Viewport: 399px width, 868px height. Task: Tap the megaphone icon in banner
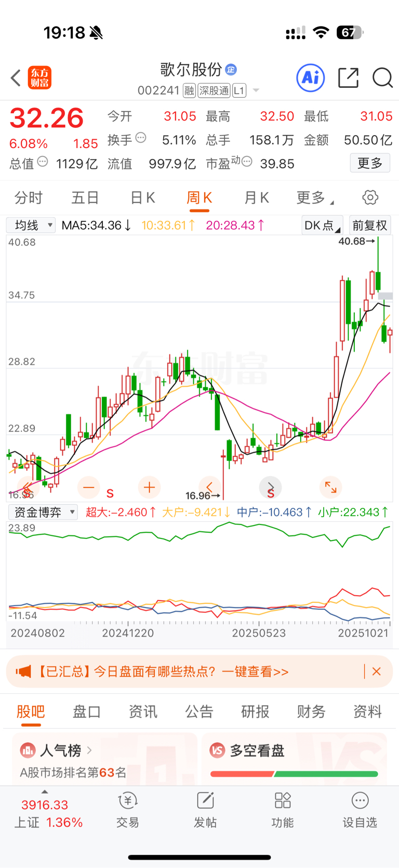coord(23,672)
